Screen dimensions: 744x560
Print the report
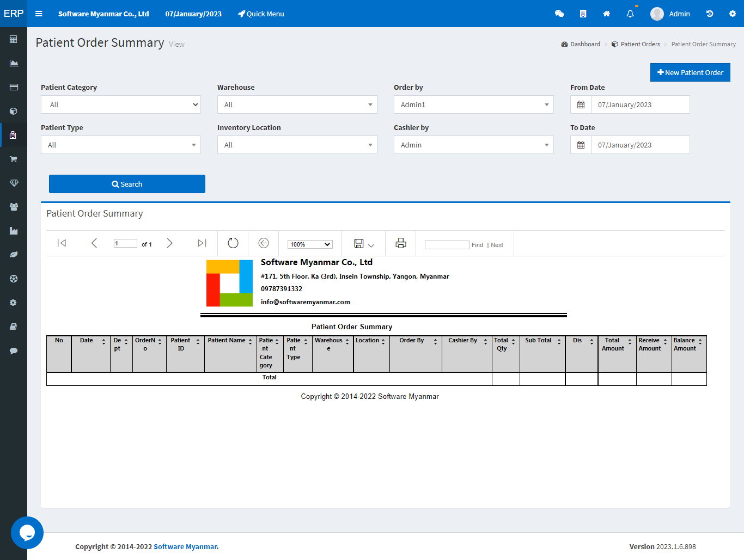point(401,243)
